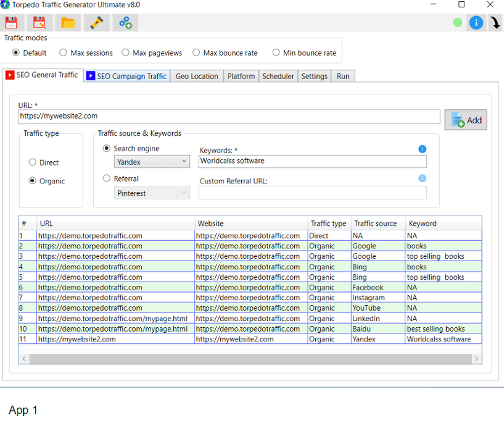Click the blue link-add toolbar icon
Viewport: 504px width, 432px height.
pos(125,23)
